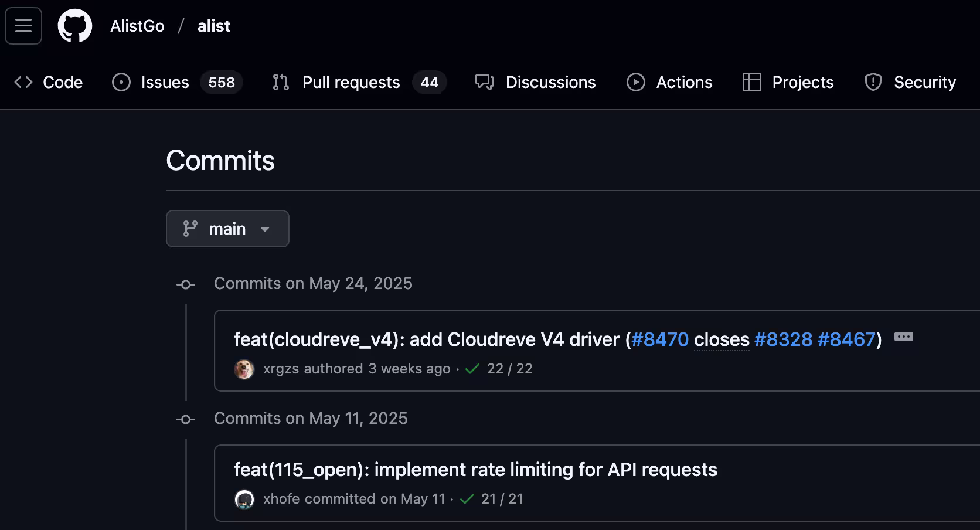Image resolution: width=980 pixels, height=530 pixels.
Task: Click the 44 pull requests counter badge
Action: (430, 82)
